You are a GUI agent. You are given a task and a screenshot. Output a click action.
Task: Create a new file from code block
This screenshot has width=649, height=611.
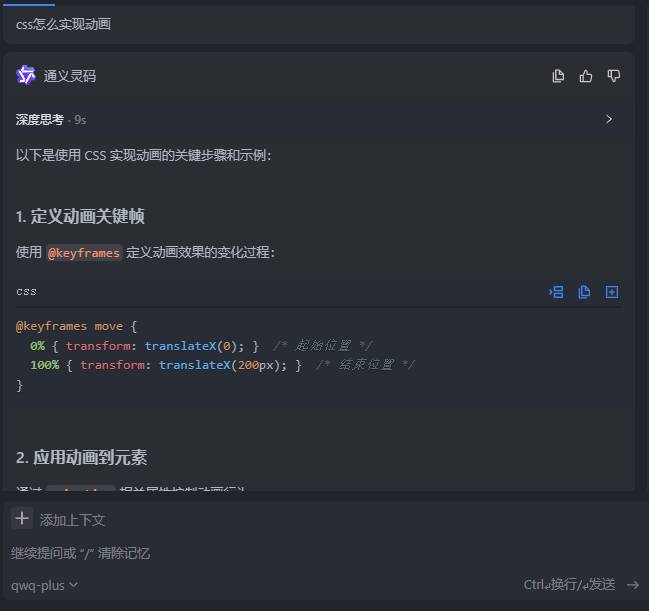click(x=612, y=292)
